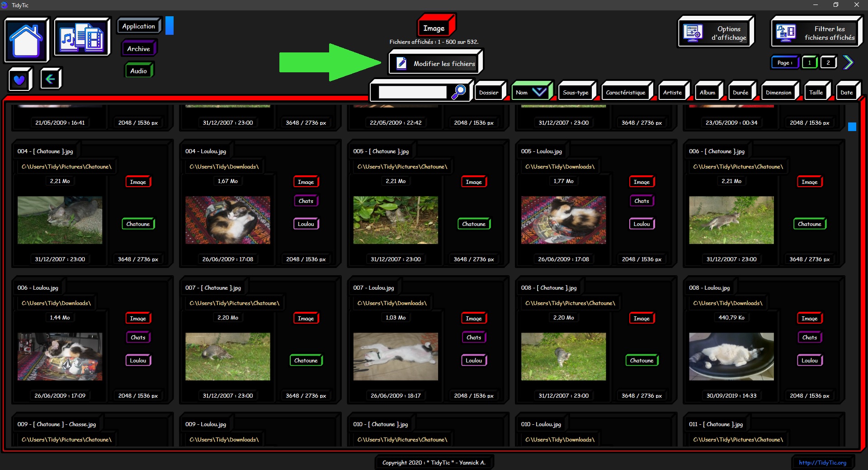Click the Image tag on 007 - [ Chatoune ].jpg
Screen dimensions: 868x470
pyautogui.click(x=306, y=318)
